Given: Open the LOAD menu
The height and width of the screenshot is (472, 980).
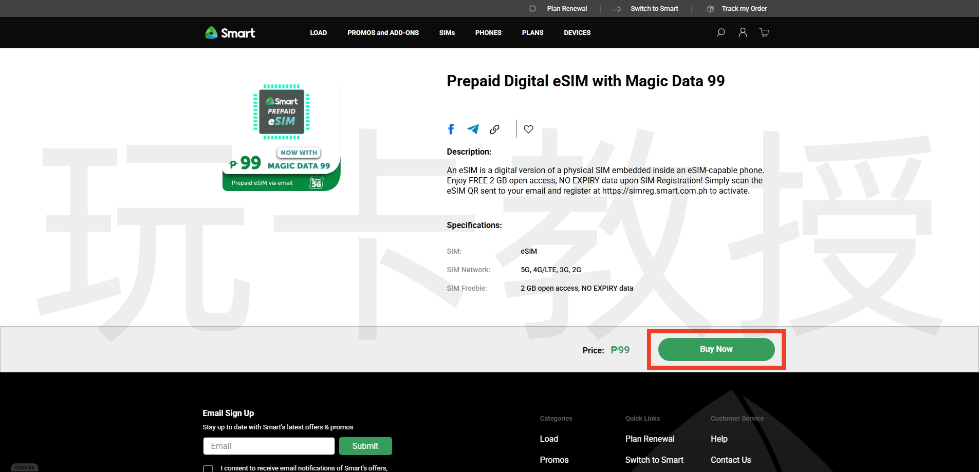Looking at the screenshot, I should 318,32.
